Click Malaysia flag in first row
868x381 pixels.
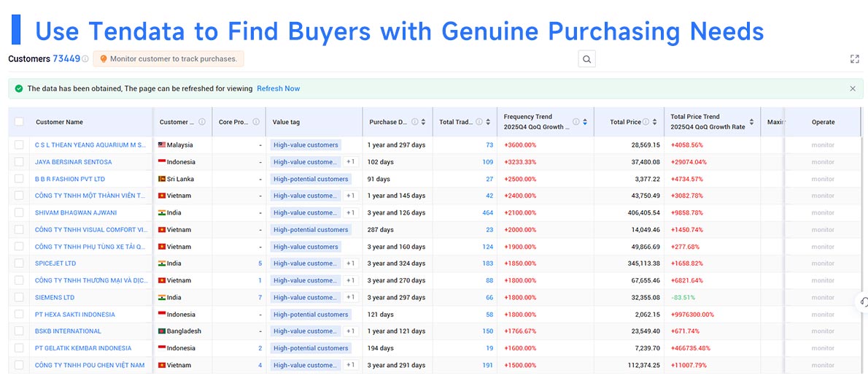click(x=162, y=145)
